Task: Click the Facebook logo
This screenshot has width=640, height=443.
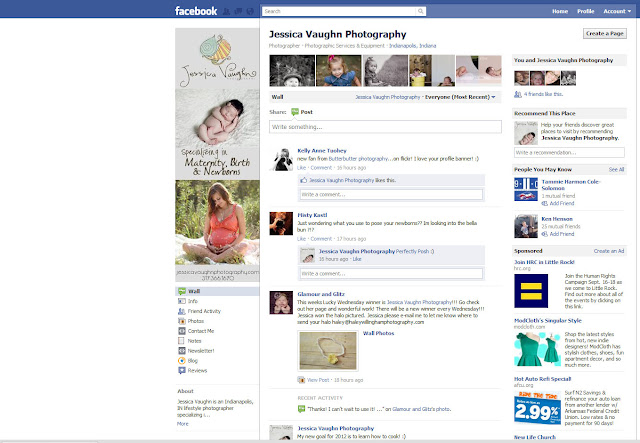Action: 196,11
